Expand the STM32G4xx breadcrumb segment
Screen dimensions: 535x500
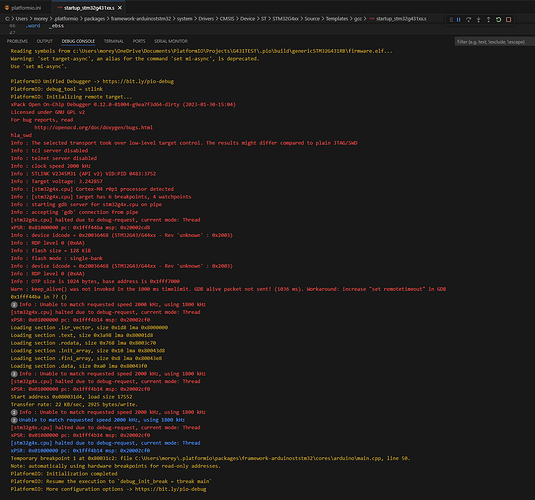285,19
